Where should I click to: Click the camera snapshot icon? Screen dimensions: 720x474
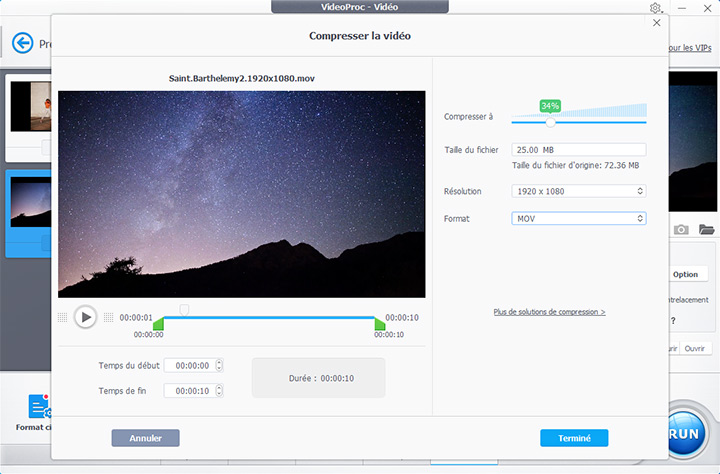[681, 230]
